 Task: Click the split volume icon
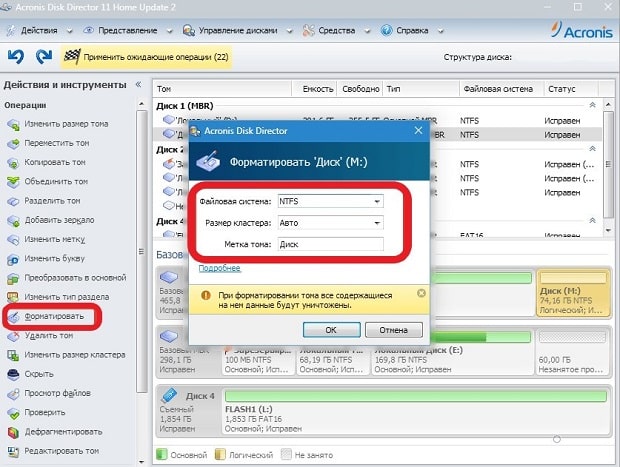click(13, 201)
